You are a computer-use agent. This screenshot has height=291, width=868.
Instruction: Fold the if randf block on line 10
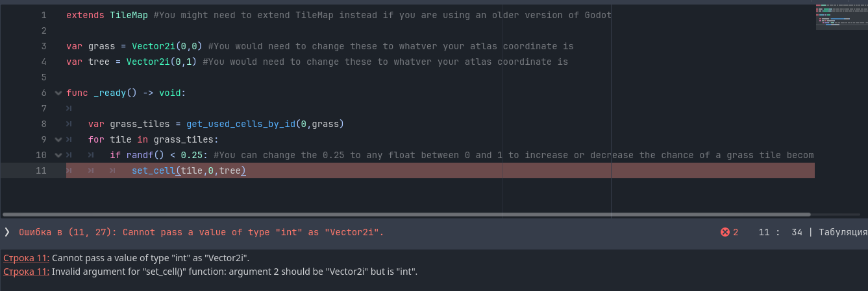tap(58, 155)
